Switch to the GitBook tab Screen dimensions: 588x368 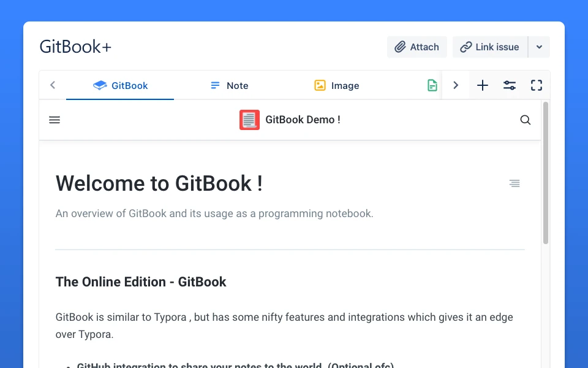coord(121,86)
